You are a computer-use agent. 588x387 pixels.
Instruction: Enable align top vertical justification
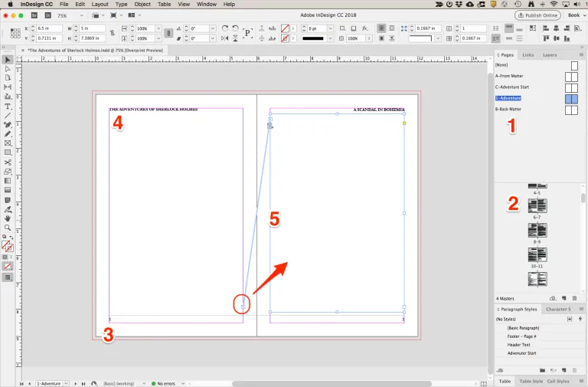pyautogui.click(x=509, y=28)
